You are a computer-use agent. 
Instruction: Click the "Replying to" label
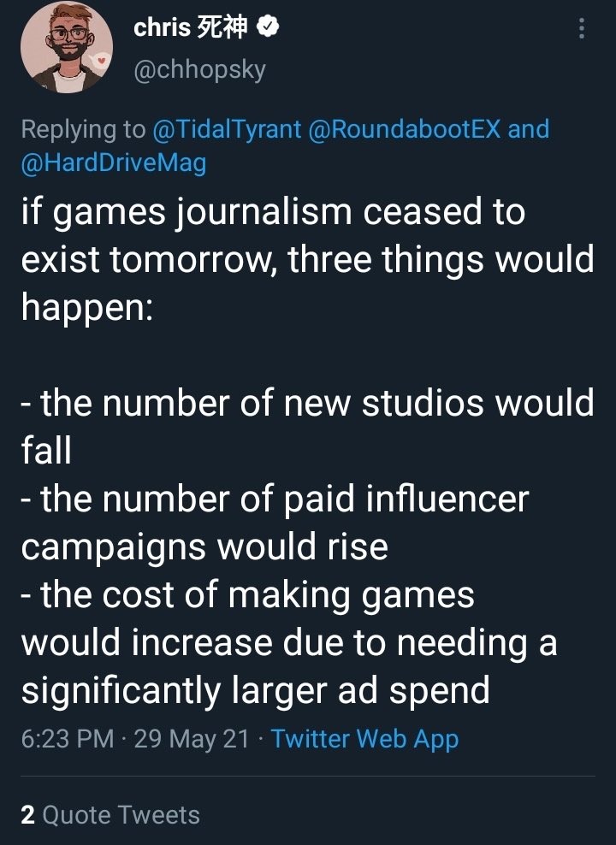[x=83, y=130]
